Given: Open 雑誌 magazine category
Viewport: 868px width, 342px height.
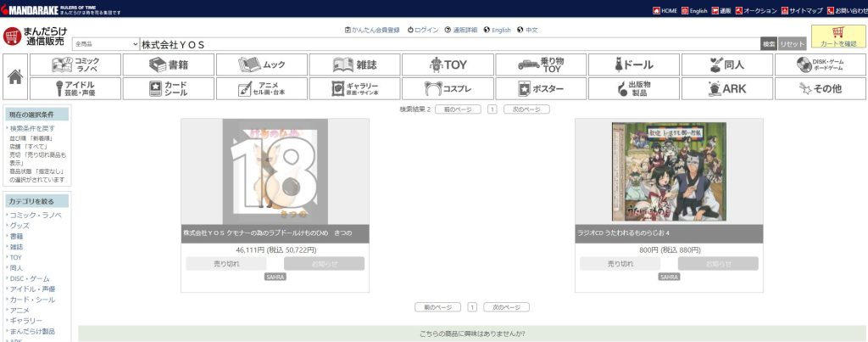Looking at the screenshot, I should [355, 64].
